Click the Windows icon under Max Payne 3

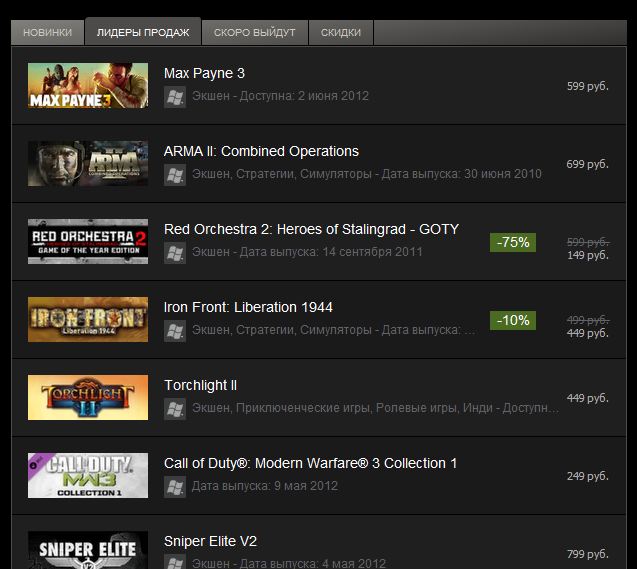click(x=175, y=97)
